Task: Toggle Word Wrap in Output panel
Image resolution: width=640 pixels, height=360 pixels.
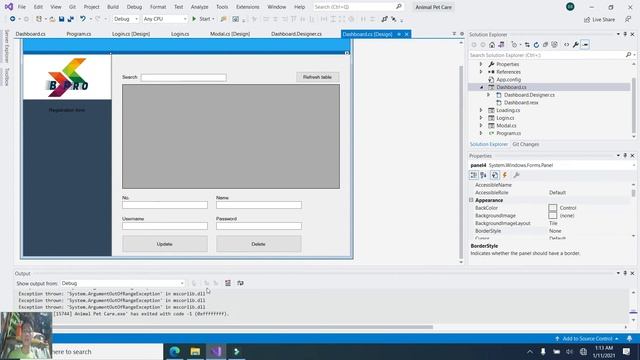Action: pos(240,283)
